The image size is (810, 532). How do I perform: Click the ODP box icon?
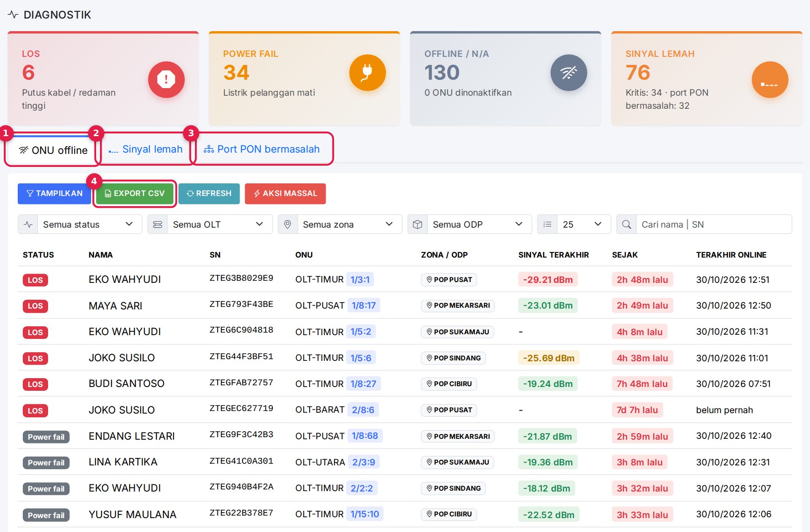coord(417,224)
